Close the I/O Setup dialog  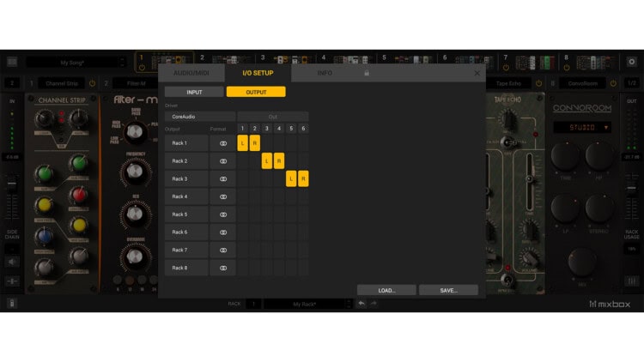coord(477,73)
